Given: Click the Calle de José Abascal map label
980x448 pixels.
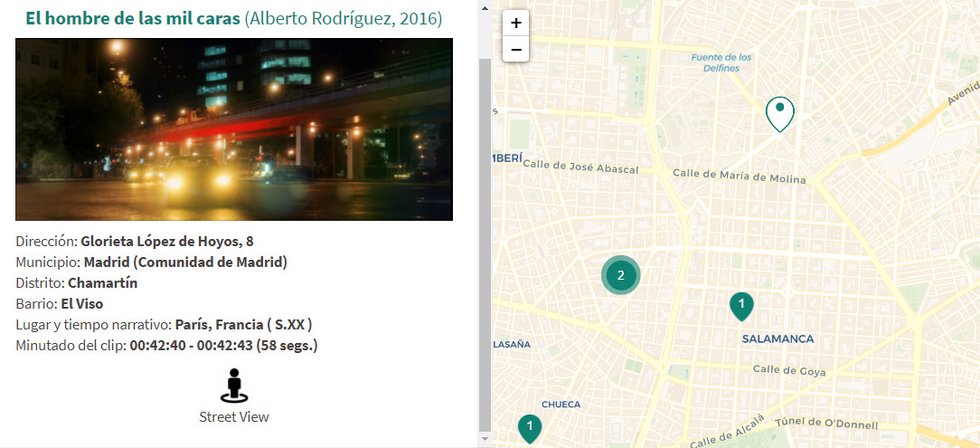Looking at the screenshot, I should (x=580, y=167).
